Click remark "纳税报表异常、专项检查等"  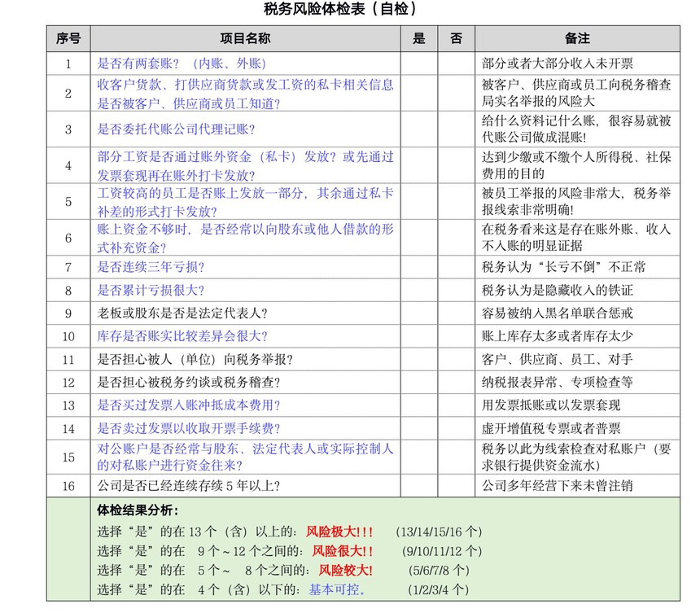[557, 382]
